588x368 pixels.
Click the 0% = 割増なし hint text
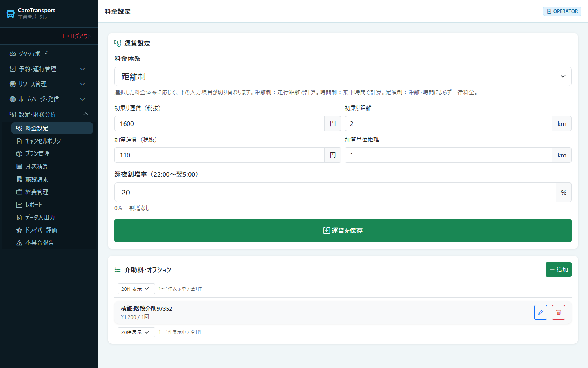pos(132,208)
